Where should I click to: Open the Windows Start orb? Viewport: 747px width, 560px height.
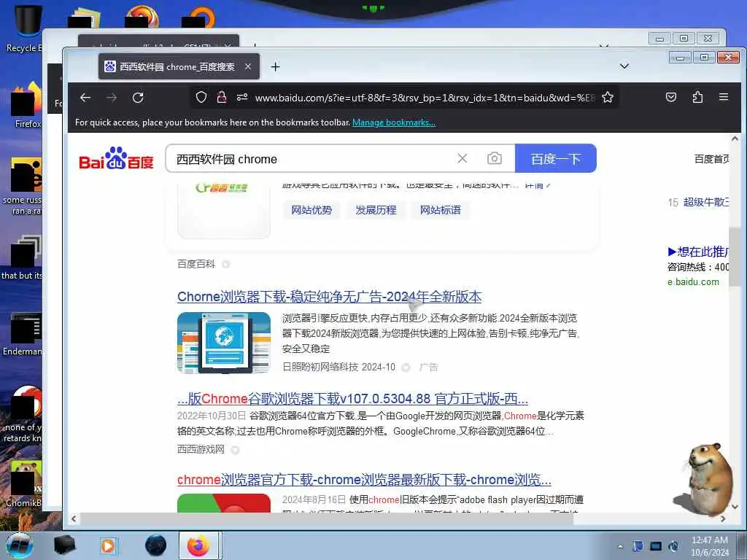[x=19, y=545]
